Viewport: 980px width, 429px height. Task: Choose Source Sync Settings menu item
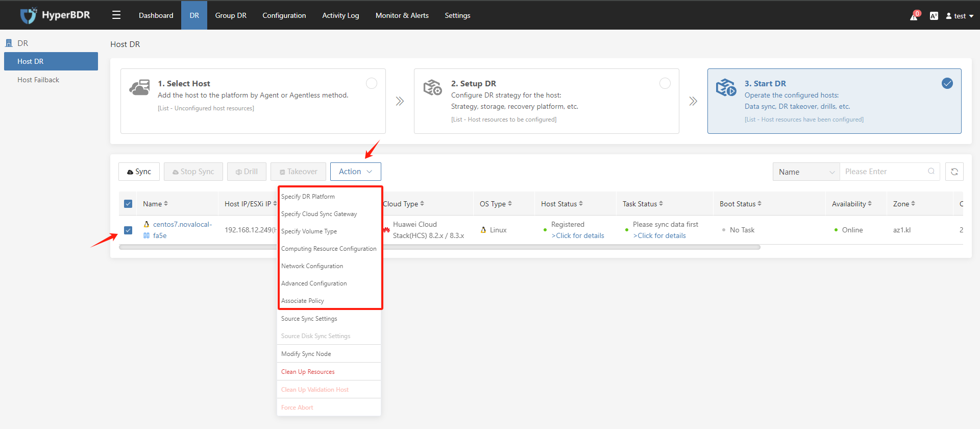pos(329,319)
